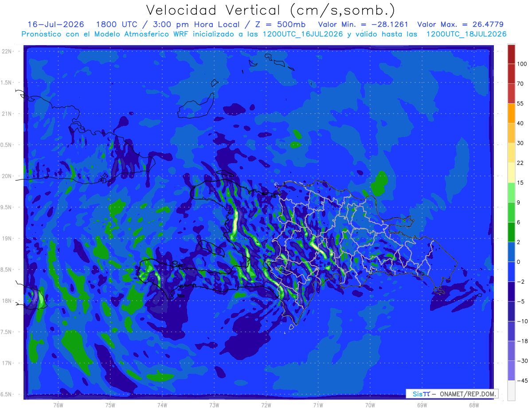Click the longitude label "76W"

coord(58,405)
